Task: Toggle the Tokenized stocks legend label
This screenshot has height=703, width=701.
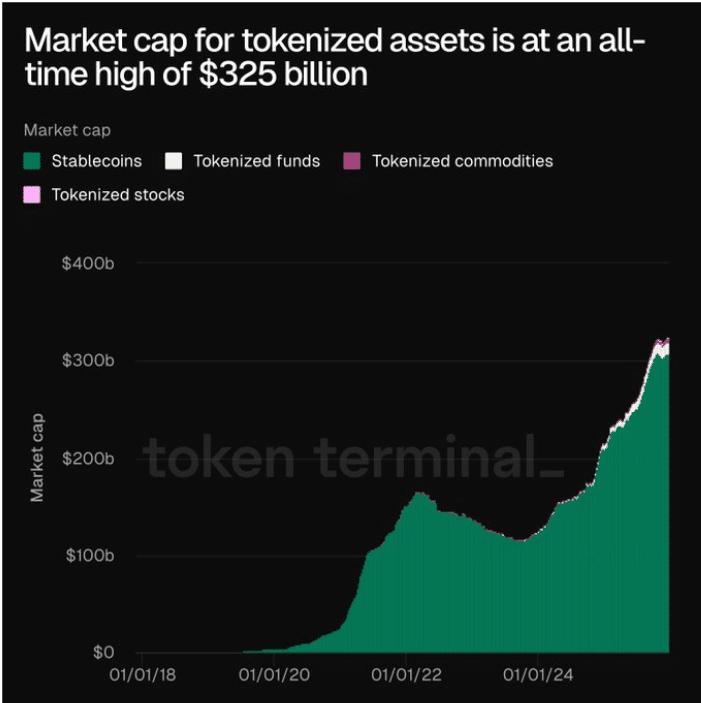Action: pos(118,195)
